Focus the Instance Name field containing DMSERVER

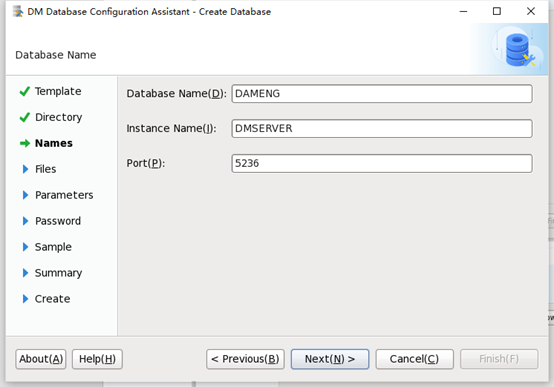pyautogui.click(x=382, y=128)
